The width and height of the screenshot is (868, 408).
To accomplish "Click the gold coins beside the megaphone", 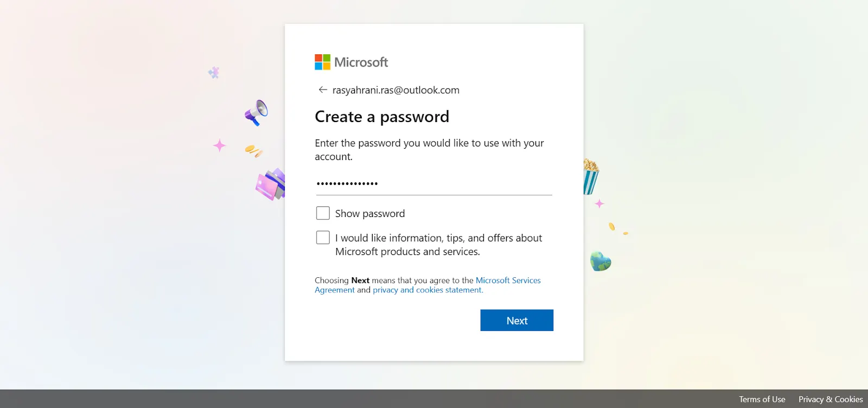I will tap(253, 150).
